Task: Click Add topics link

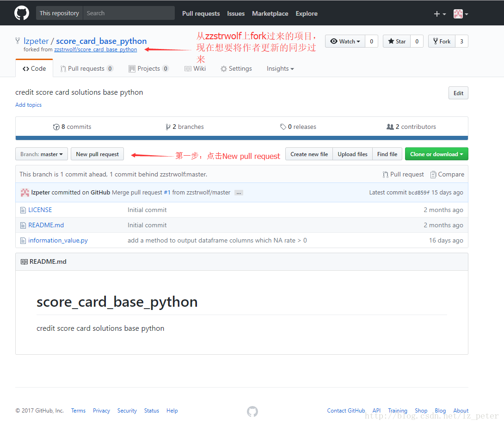Action: (29, 105)
